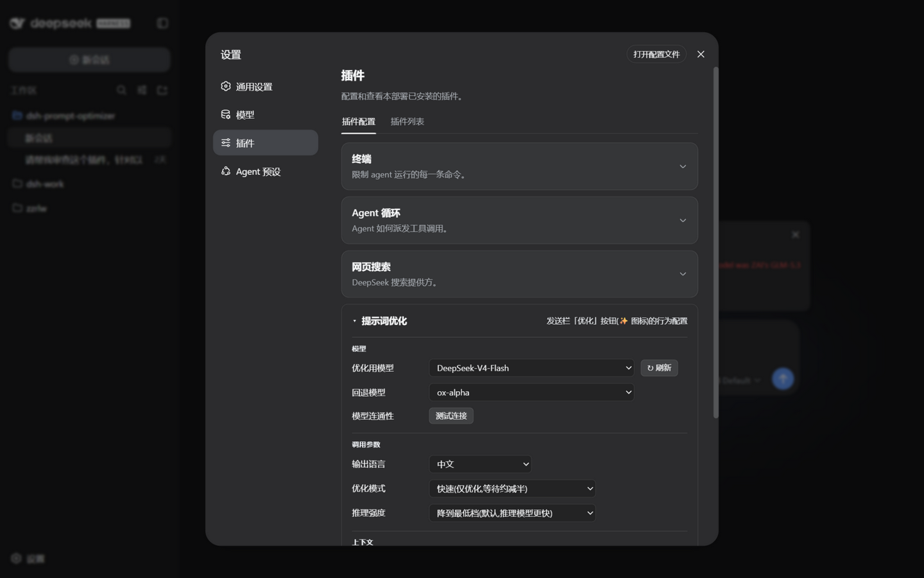Click the 模型连通性 label
Screen dimensions: 924x578
point(373,416)
